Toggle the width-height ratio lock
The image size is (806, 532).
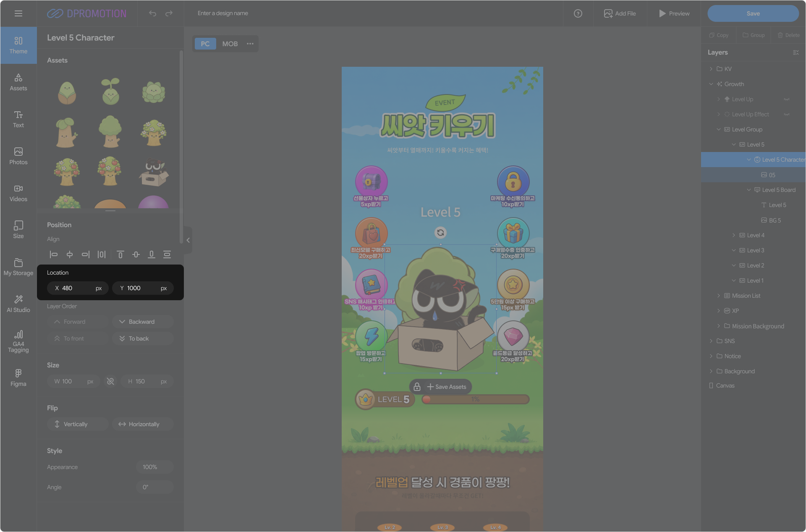[x=110, y=381]
